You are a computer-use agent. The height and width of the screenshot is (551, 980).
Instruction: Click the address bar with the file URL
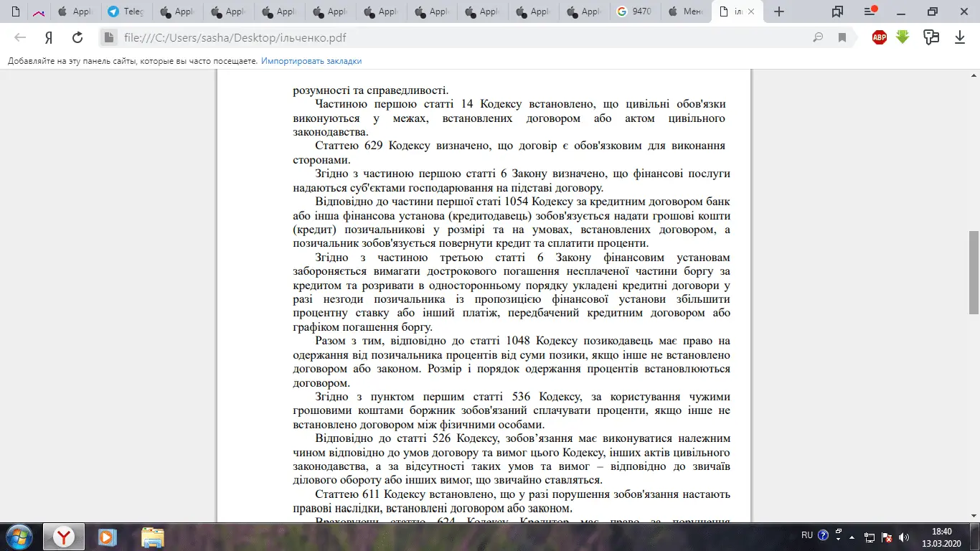(x=430, y=38)
